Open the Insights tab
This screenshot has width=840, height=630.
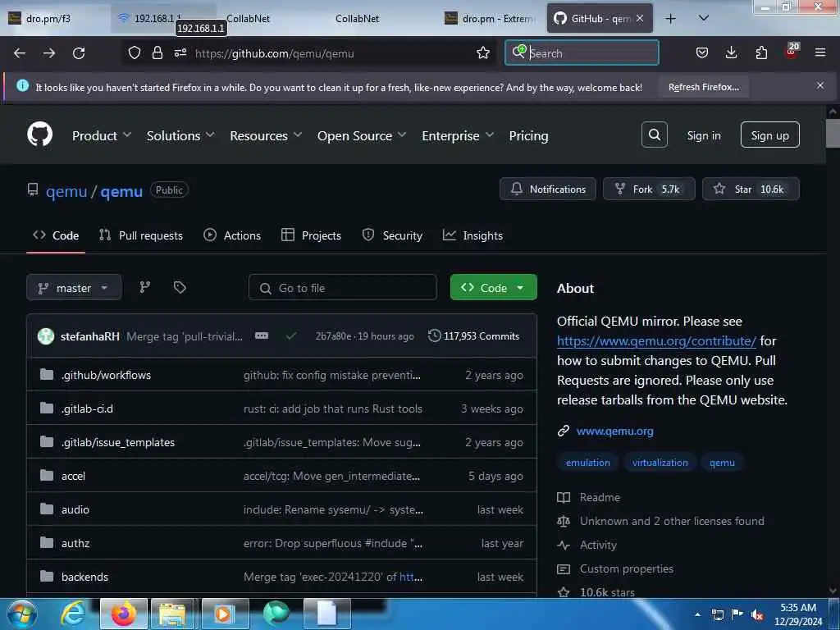(472, 235)
